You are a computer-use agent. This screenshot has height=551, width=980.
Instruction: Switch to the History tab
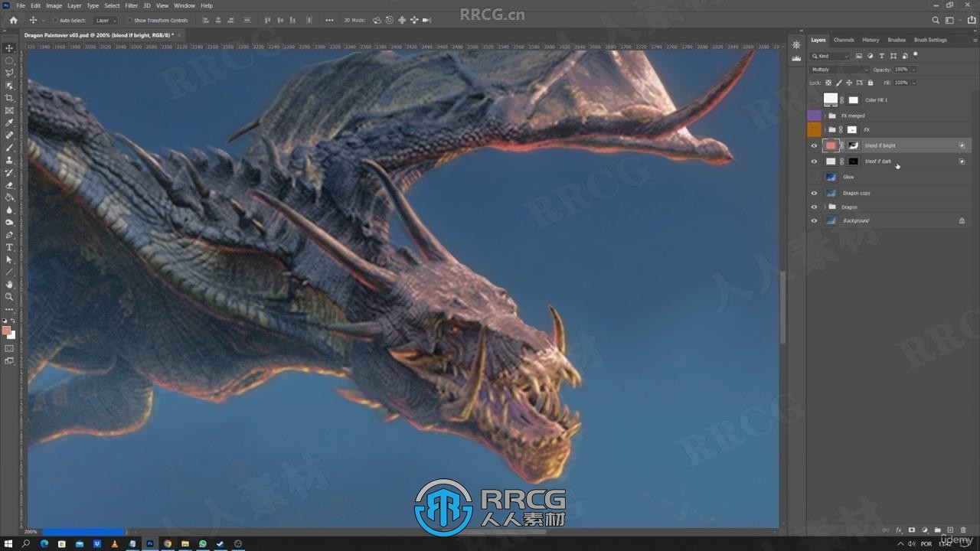(871, 40)
